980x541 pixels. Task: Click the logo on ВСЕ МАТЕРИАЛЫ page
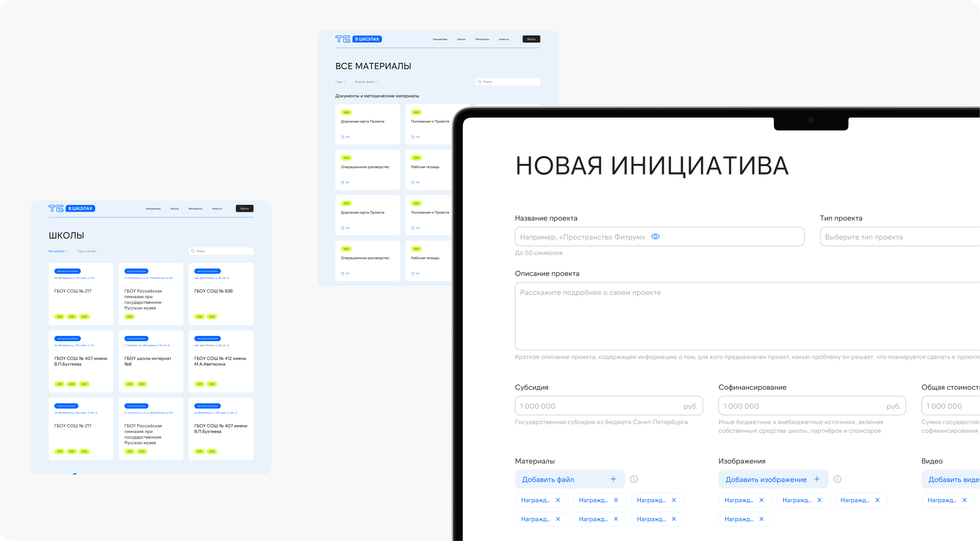tap(358, 39)
